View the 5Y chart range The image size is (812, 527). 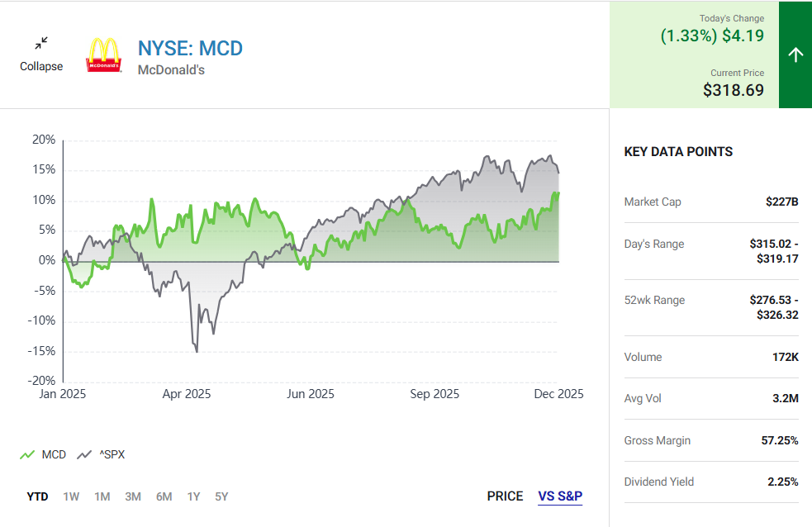(221, 496)
